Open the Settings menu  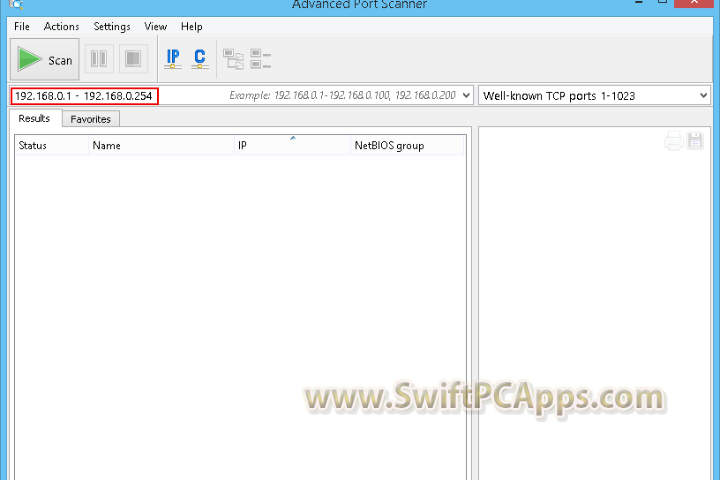(112, 27)
